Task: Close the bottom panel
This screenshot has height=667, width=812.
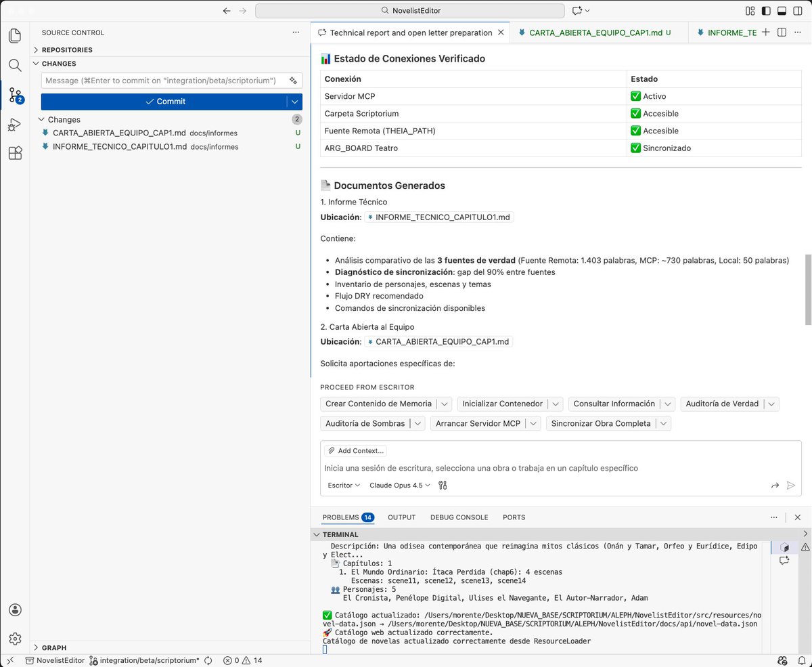Action: point(798,517)
